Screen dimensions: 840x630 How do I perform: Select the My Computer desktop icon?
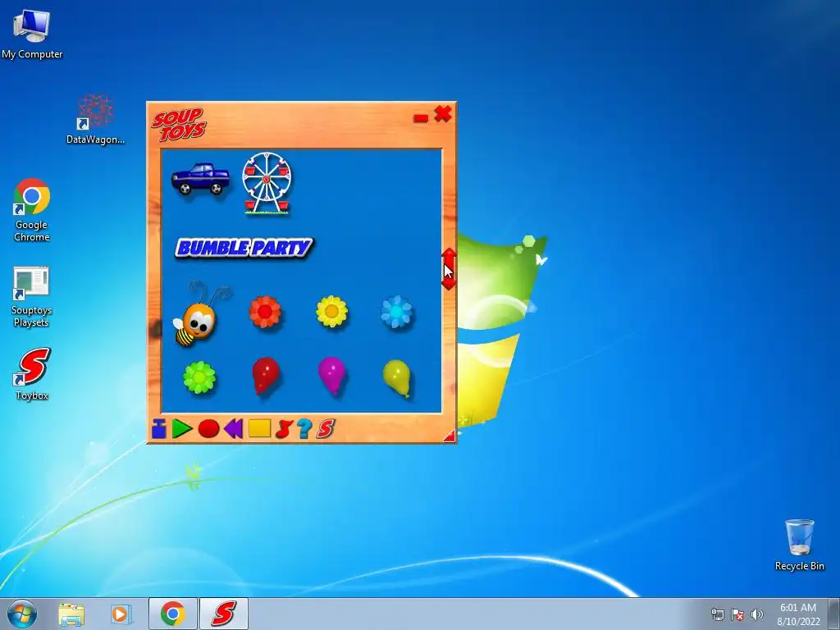point(32,33)
